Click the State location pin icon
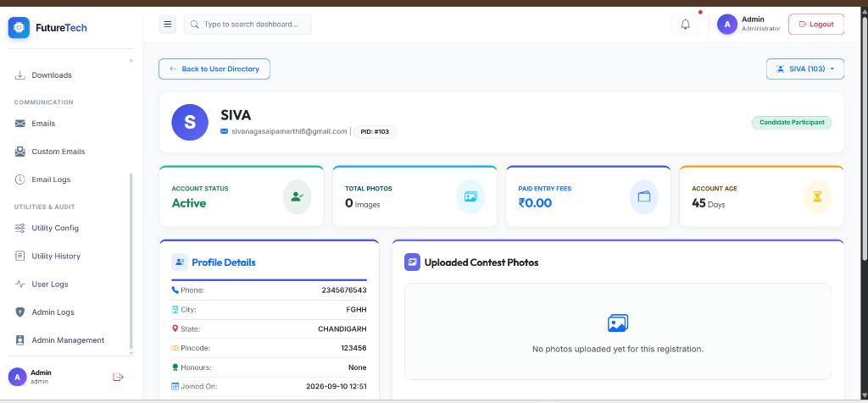The width and height of the screenshot is (868, 403). tap(175, 329)
